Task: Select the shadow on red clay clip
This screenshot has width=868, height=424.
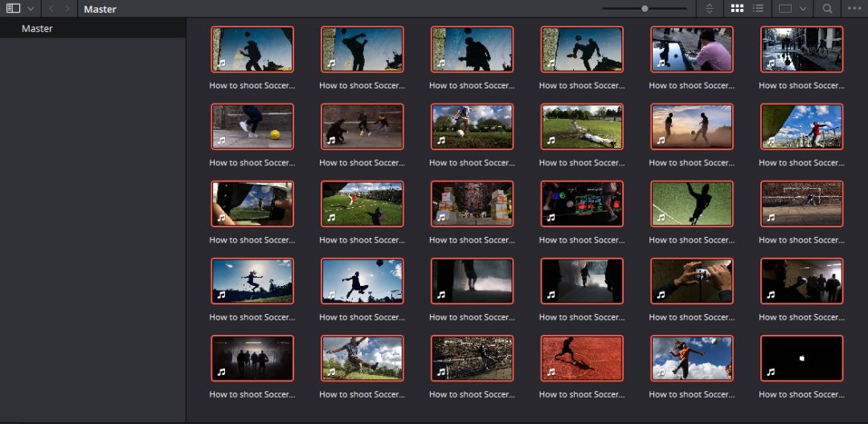Action: coord(583,359)
